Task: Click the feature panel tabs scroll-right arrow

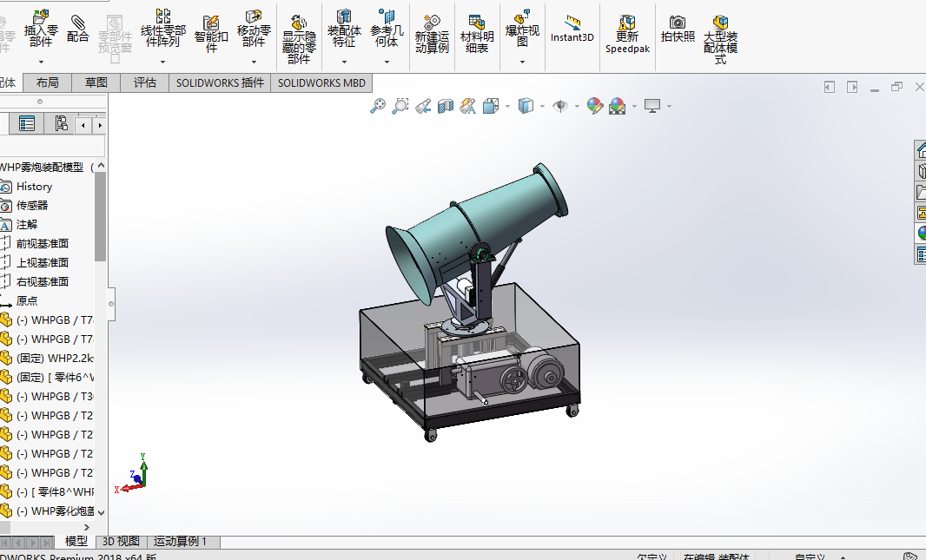Action: [x=100, y=125]
